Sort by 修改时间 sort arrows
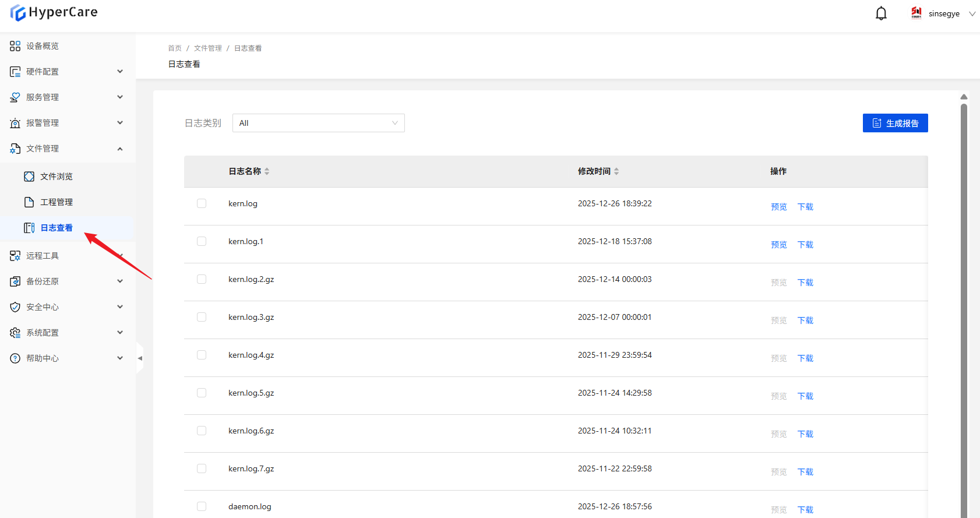The height and width of the screenshot is (518, 980). pos(616,171)
